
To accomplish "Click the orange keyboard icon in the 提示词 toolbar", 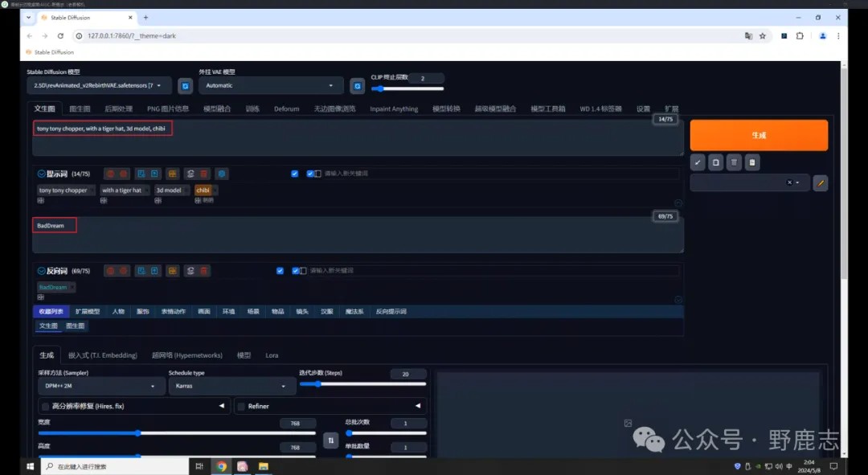I will (172, 174).
